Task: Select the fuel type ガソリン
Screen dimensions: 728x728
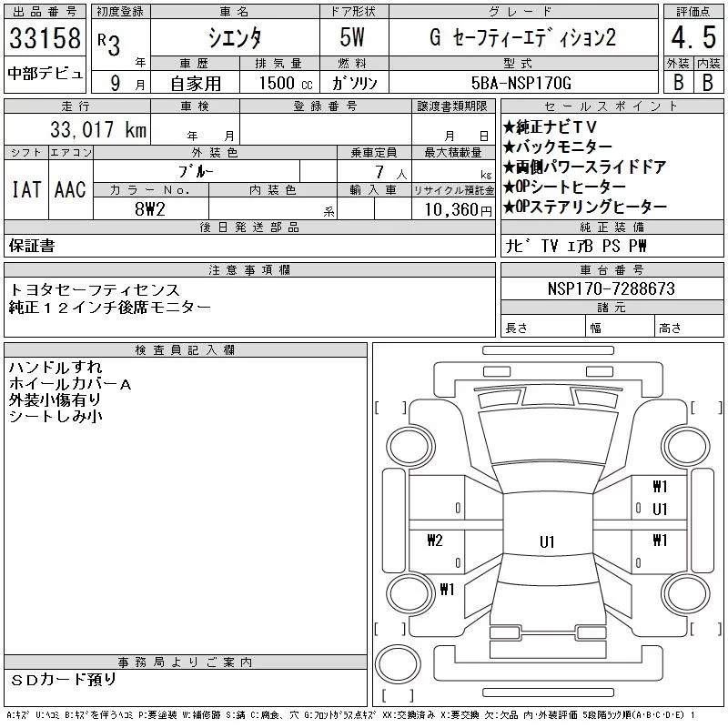Action: tap(354, 83)
